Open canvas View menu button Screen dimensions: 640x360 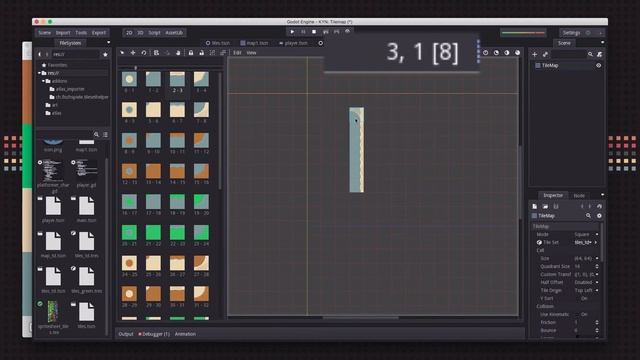(x=251, y=53)
